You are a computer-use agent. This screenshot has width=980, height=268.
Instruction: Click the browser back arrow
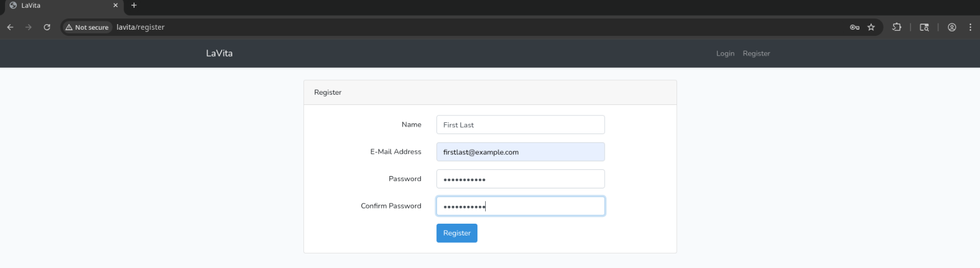click(10, 27)
